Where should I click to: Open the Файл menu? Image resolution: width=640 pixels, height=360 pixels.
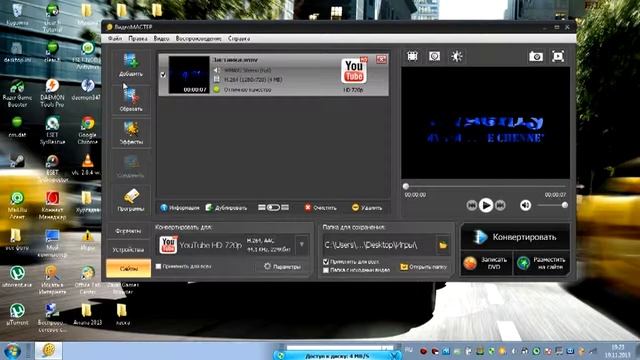click(x=115, y=38)
